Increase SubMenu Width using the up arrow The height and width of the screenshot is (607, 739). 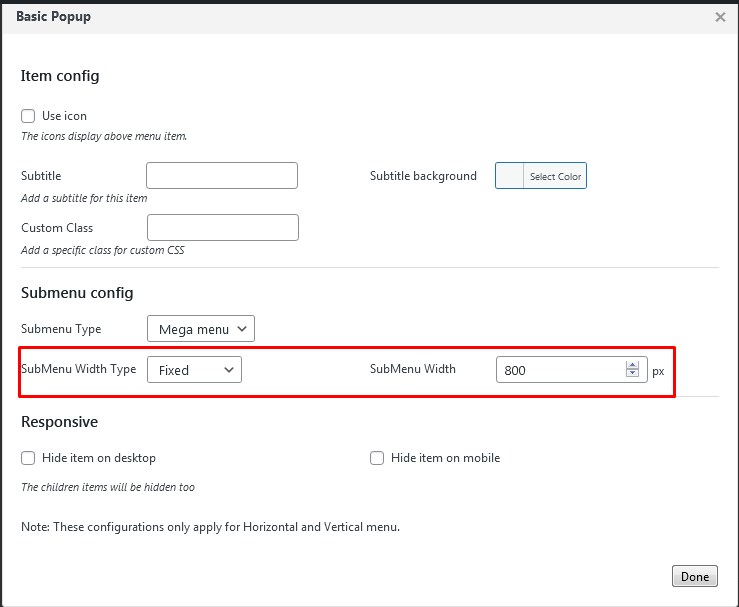pyautogui.click(x=632, y=365)
